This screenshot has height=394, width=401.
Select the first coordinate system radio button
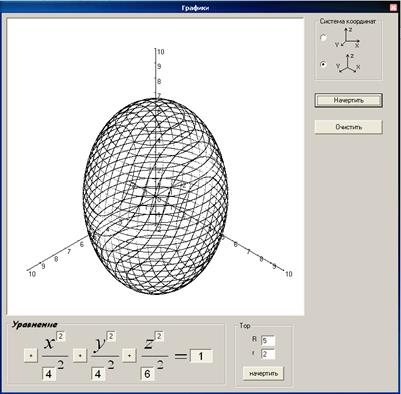(323, 38)
